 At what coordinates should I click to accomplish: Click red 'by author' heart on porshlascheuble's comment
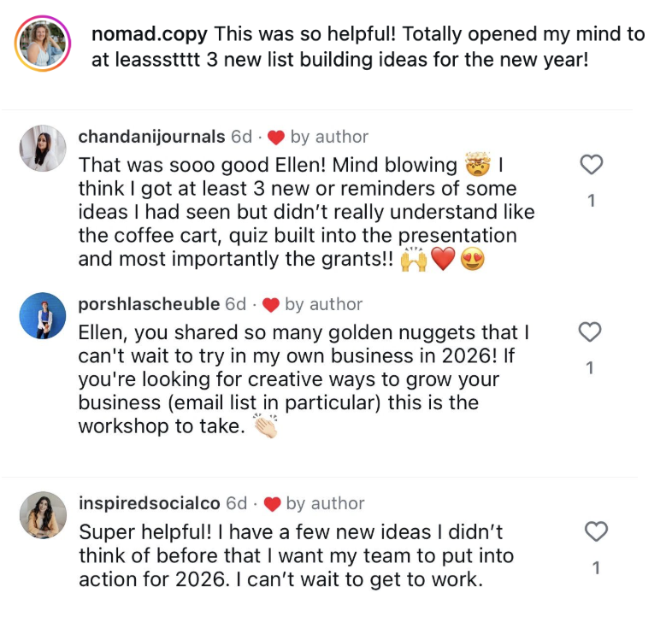(270, 304)
